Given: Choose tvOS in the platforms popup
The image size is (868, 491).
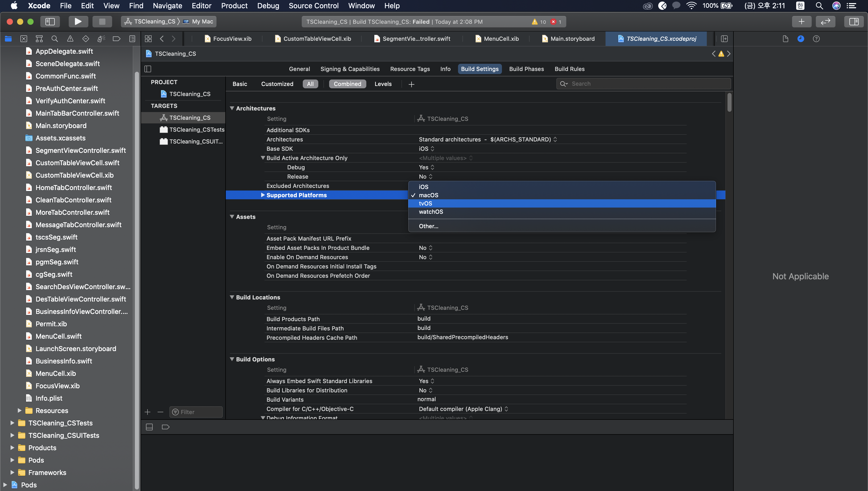Looking at the screenshot, I should (x=562, y=203).
